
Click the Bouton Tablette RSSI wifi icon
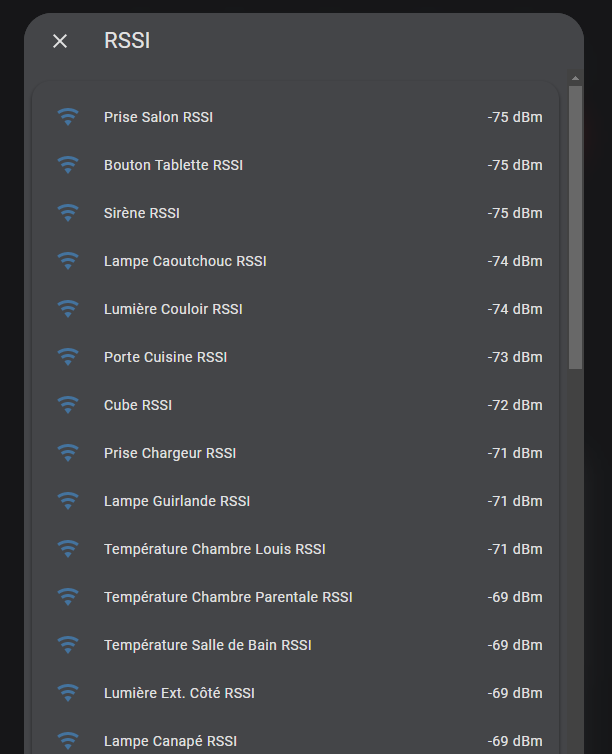pos(68,165)
